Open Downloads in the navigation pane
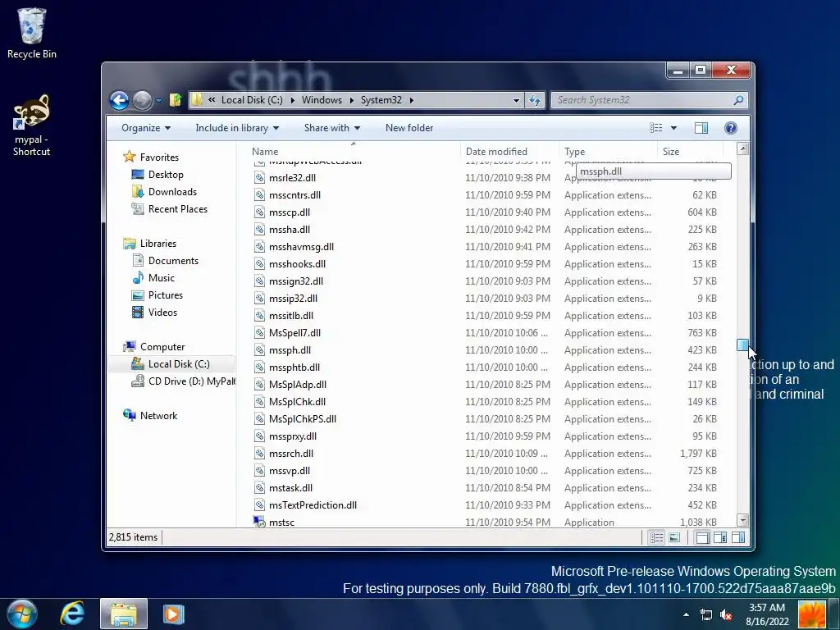840x630 pixels. (164, 192)
